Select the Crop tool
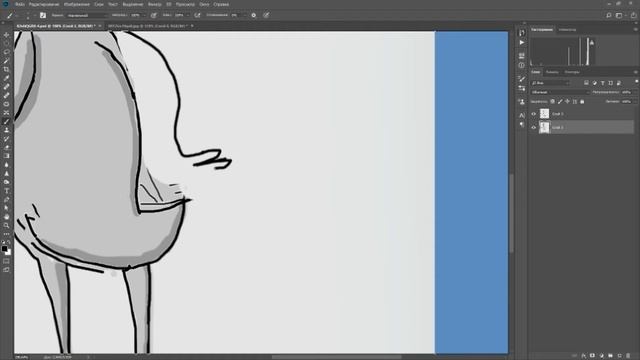Image resolution: width=640 pixels, height=360 pixels. [6, 69]
